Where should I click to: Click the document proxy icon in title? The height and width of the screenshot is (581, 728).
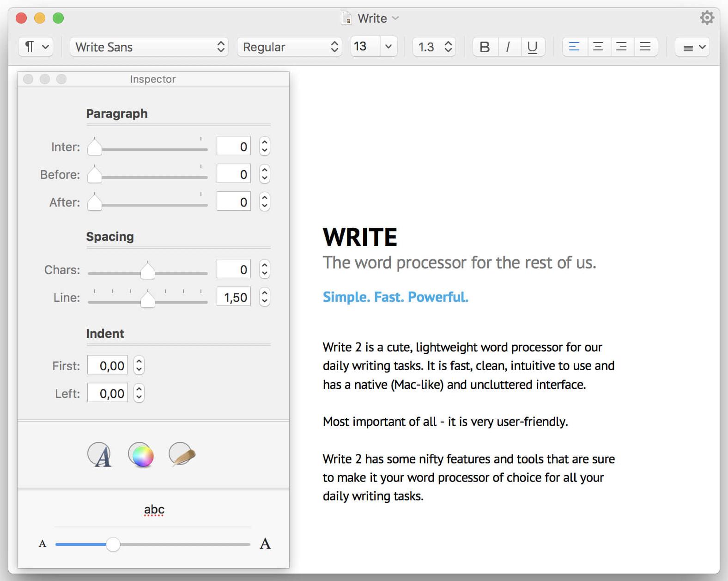tap(346, 18)
